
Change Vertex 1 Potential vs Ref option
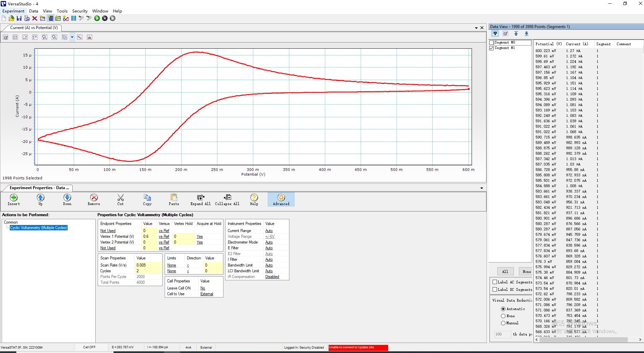click(x=164, y=236)
